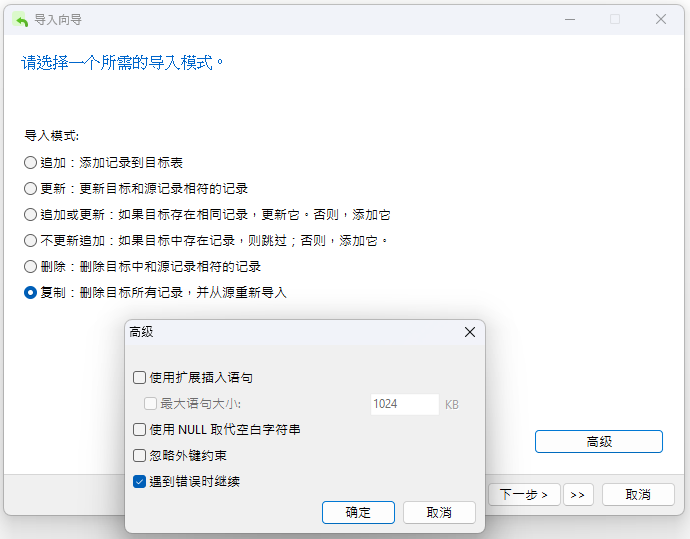The width and height of the screenshot is (690, 539).
Task: Select the 更新 import mode radio button
Action: [x=30, y=189]
